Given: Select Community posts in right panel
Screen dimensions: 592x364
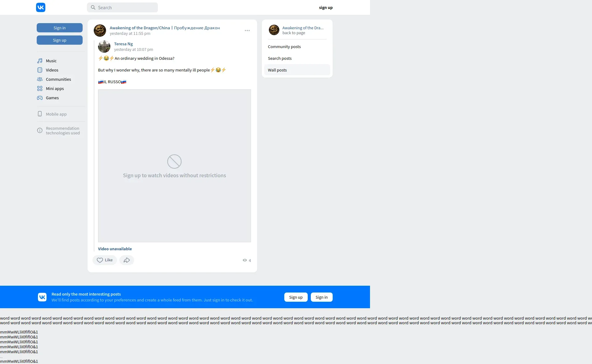Looking at the screenshot, I should pyautogui.click(x=284, y=47).
